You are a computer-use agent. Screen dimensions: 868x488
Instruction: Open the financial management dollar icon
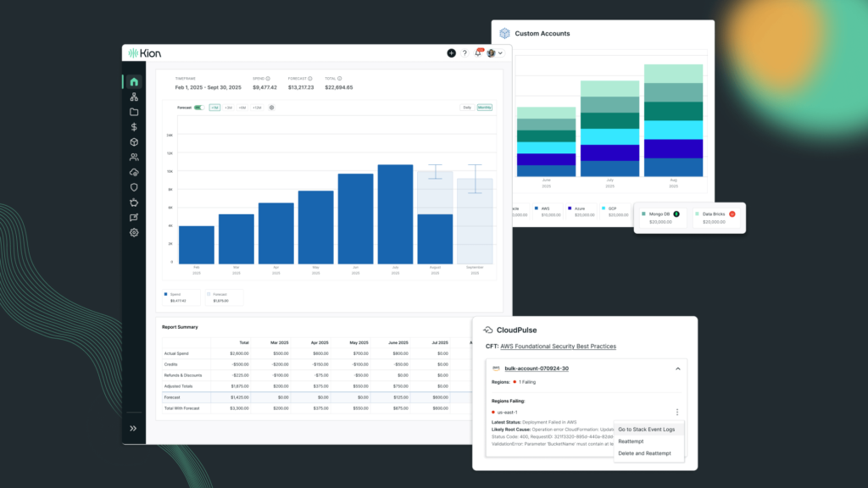pyautogui.click(x=133, y=127)
